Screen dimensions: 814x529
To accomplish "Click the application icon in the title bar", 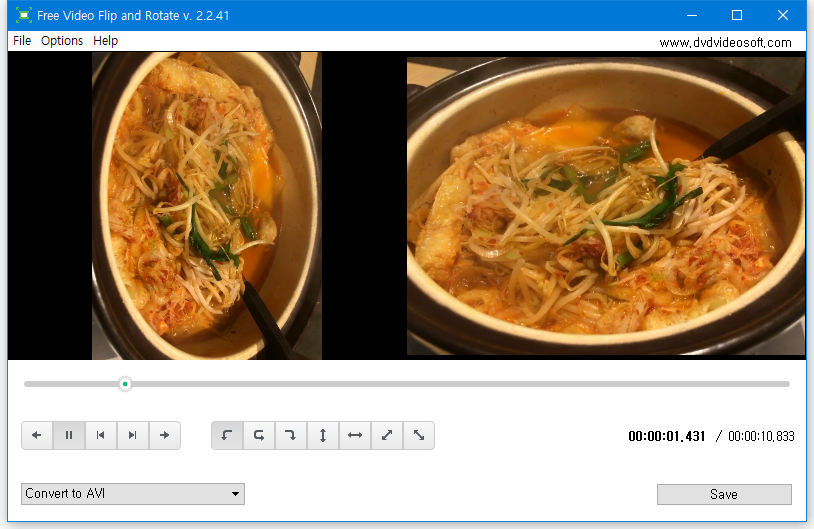I will 23,15.
